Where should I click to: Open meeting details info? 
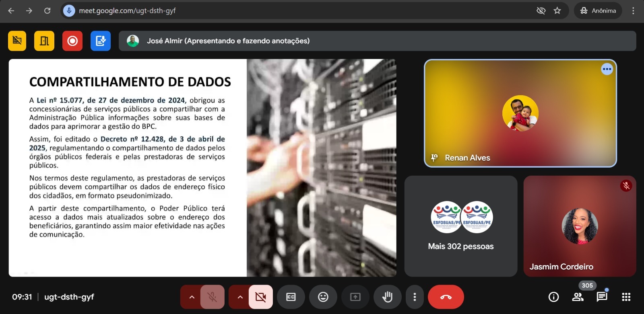point(553,297)
